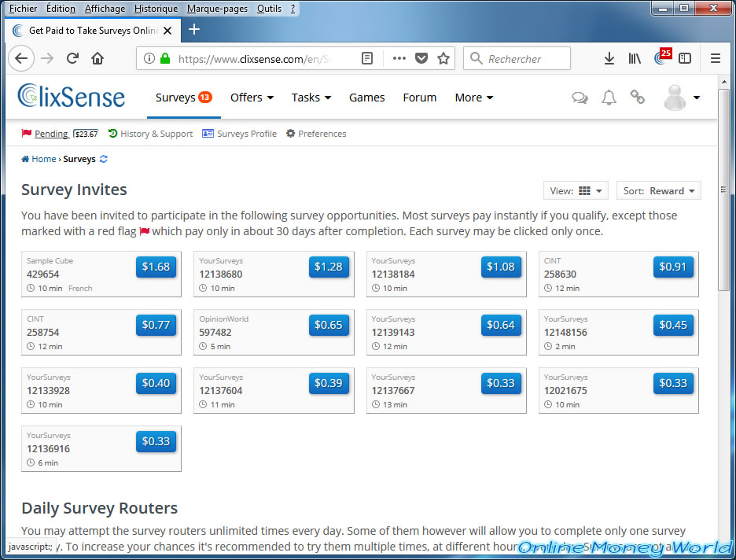Bookmark this page with the star
The width and height of the screenshot is (736, 560).
(443, 58)
